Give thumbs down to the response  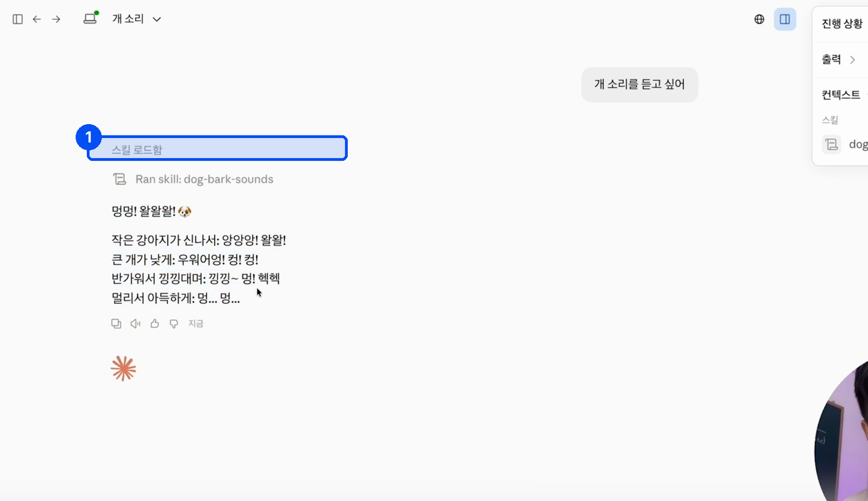pyautogui.click(x=174, y=324)
